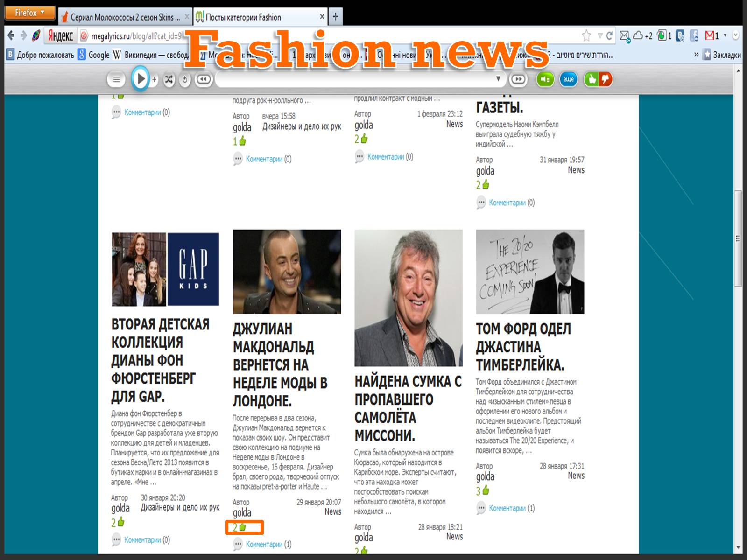Click the scrollbar up arrow
The height and width of the screenshot is (560, 747).
coord(738,71)
